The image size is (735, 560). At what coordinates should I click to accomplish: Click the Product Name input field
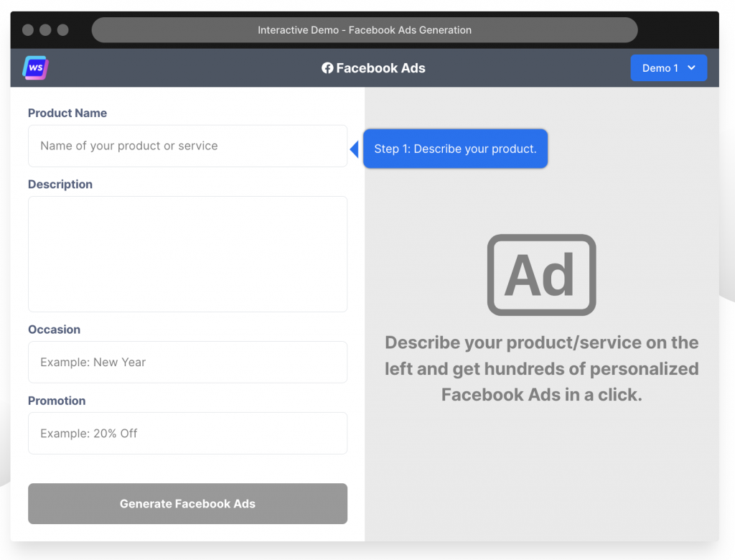tap(187, 146)
